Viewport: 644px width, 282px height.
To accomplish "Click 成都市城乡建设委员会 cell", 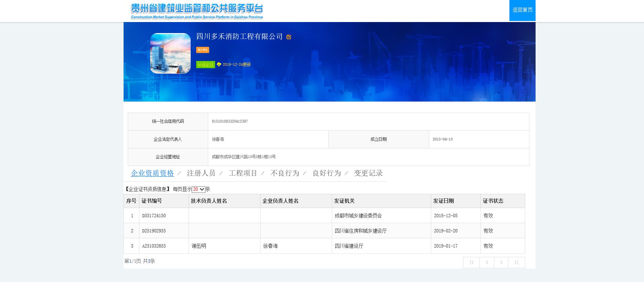I will tap(358, 216).
